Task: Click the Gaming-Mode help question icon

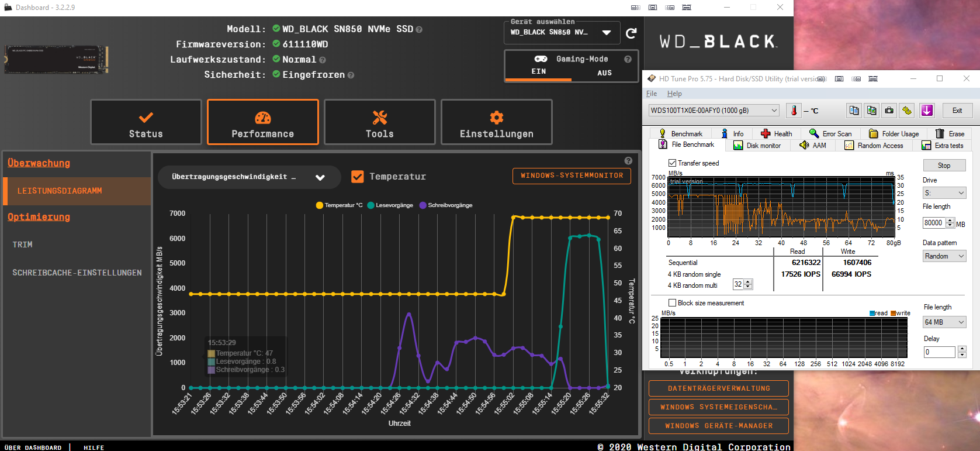Action: click(x=628, y=59)
